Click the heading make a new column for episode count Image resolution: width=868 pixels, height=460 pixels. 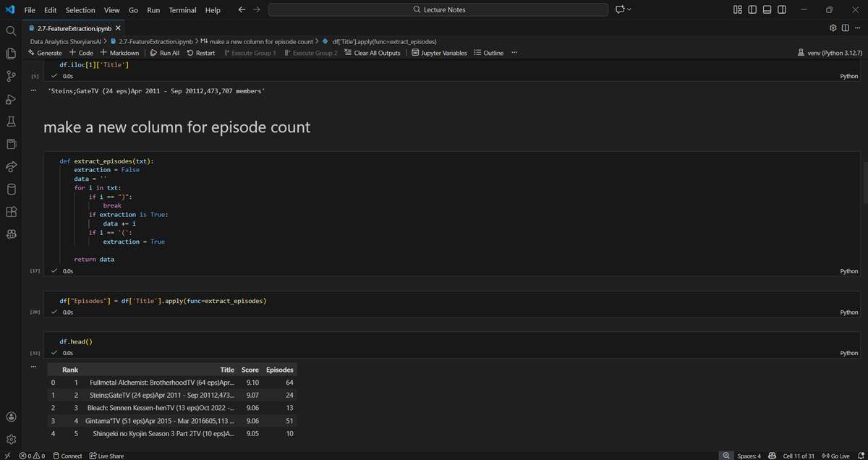(x=176, y=127)
